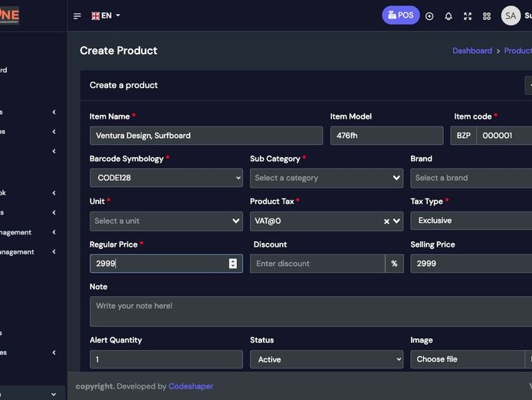Open Sub Category select dropdown
Screen dimensions: 532x400
coord(327,178)
